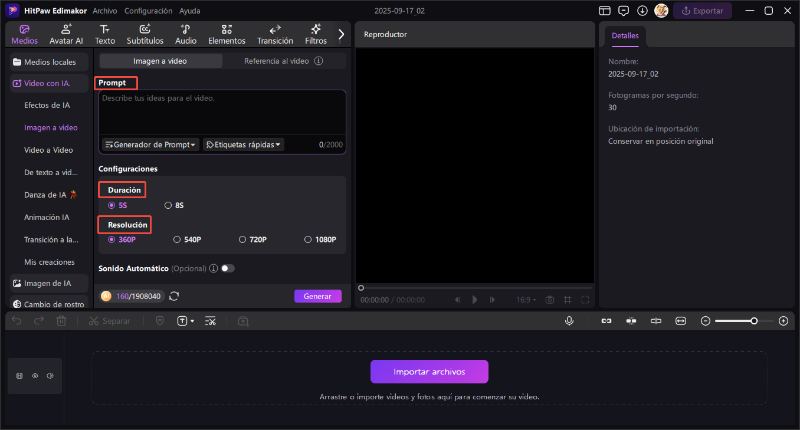Click the microphone record voiceover icon
The height and width of the screenshot is (430, 800).
569,321
